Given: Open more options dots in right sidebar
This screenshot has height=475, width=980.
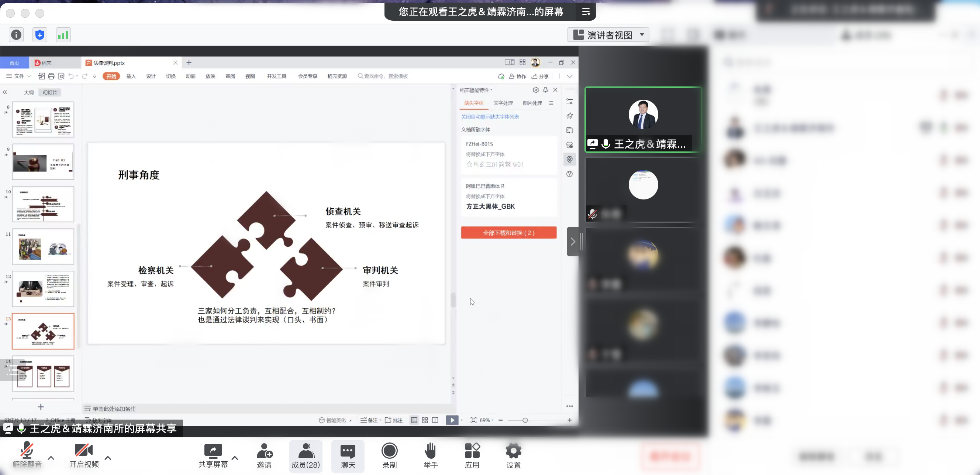Looking at the screenshot, I should pyautogui.click(x=569, y=406).
